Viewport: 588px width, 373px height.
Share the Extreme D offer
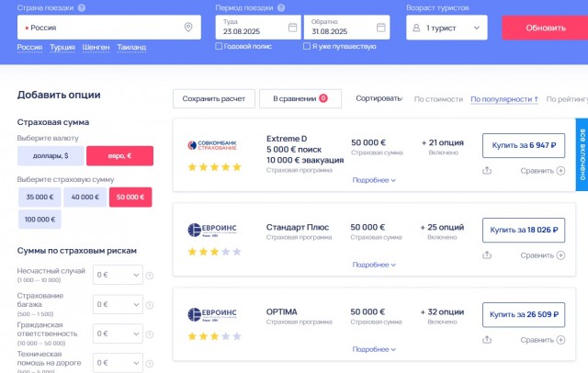(x=487, y=171)
